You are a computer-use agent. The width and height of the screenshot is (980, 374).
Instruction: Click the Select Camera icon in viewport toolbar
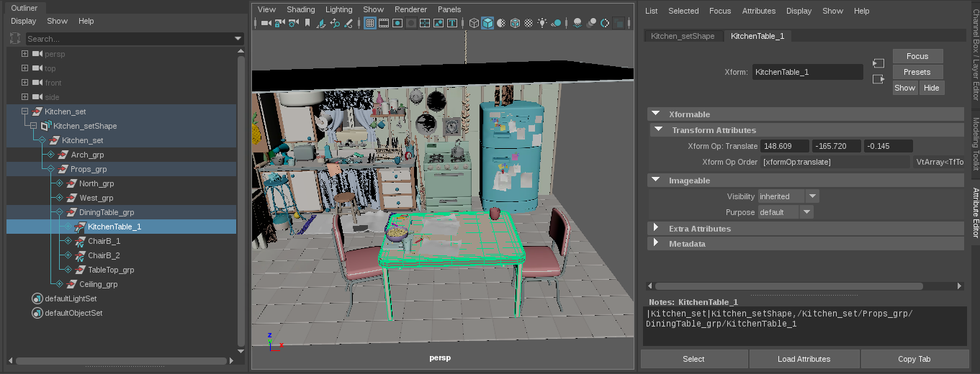tap(266, 23)
